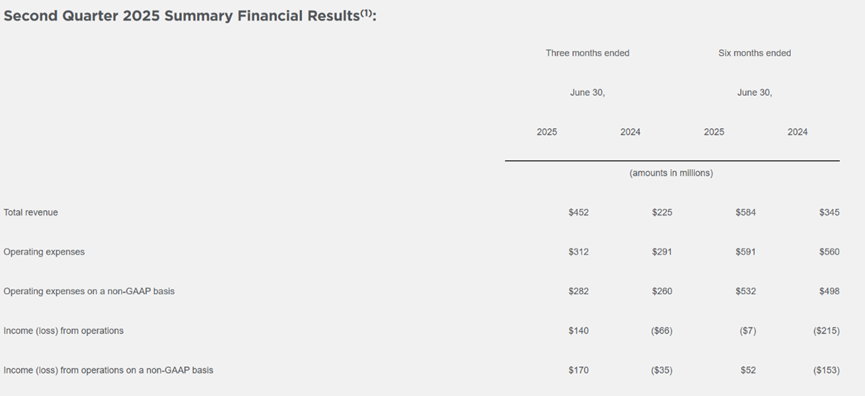The width and height of the screenshot is (865, 396).
Task: Click the amounts in millions note
Action: 671,173
